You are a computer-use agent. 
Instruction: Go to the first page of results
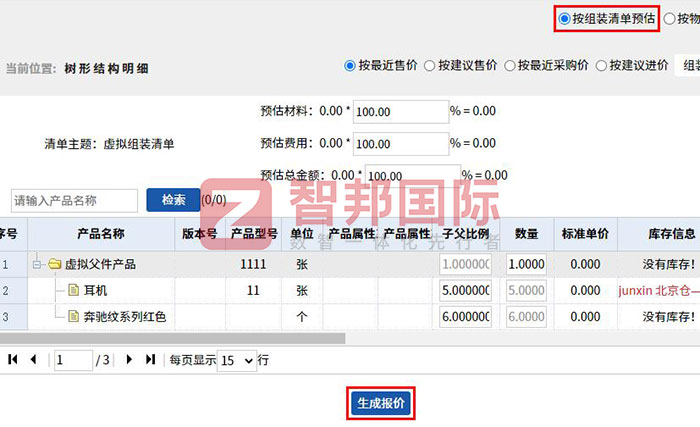click(x=13, y=359)
